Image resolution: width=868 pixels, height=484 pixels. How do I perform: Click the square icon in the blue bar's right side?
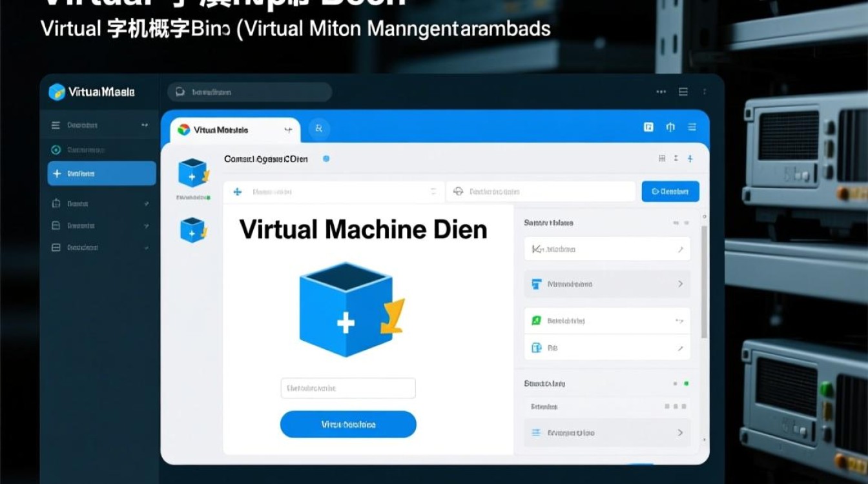648,127
